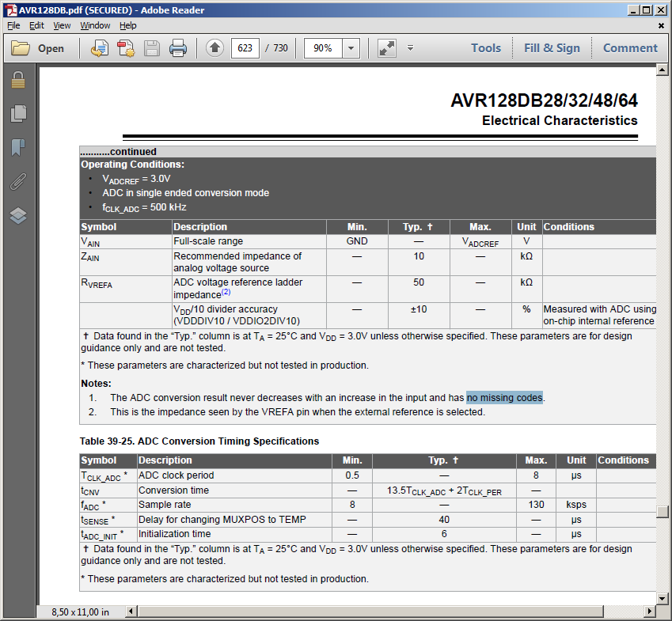Viewport: 672px width, 621px height.
Task: Click the "Measured with ADC using" conditions cell
Action: 599,315
